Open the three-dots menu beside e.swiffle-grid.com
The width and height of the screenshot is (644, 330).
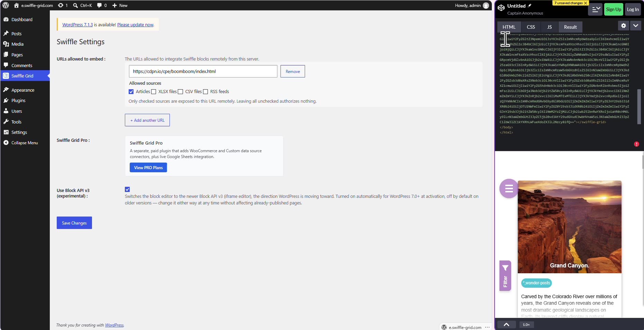487,327
